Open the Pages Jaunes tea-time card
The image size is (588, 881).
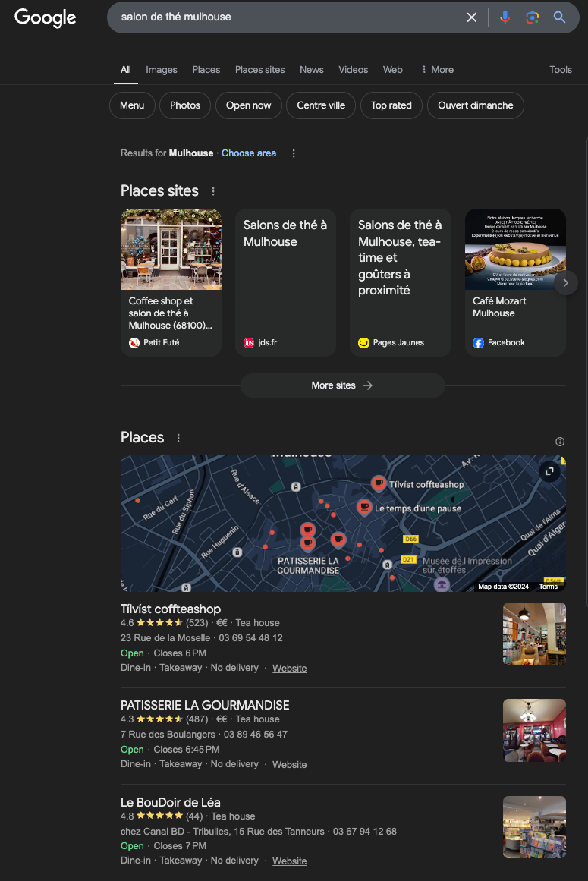point(401,282)
